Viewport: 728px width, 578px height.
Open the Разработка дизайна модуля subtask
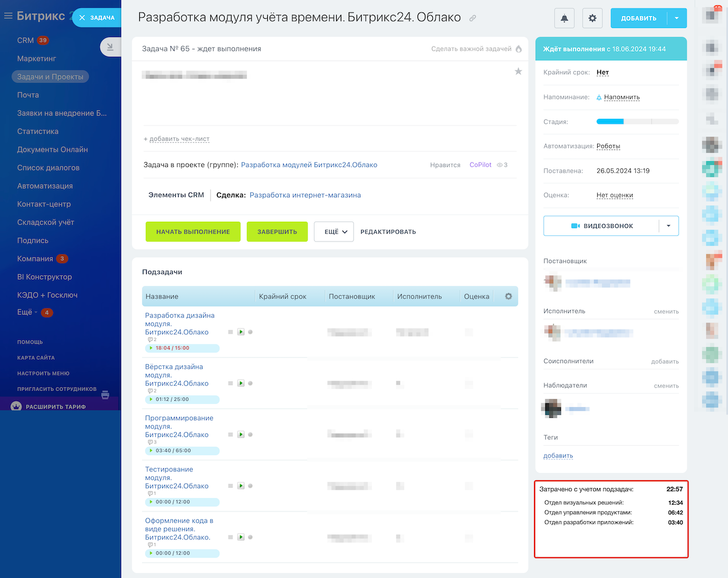click(x=180, y=324)
